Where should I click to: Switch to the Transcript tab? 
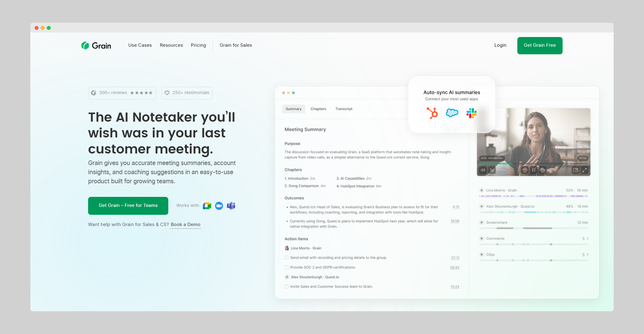344,109
